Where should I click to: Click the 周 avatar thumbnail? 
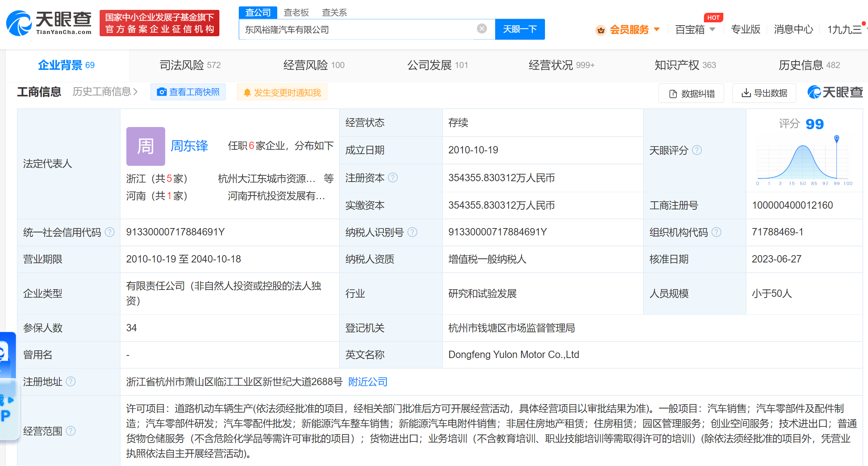(x=145, y=146)
